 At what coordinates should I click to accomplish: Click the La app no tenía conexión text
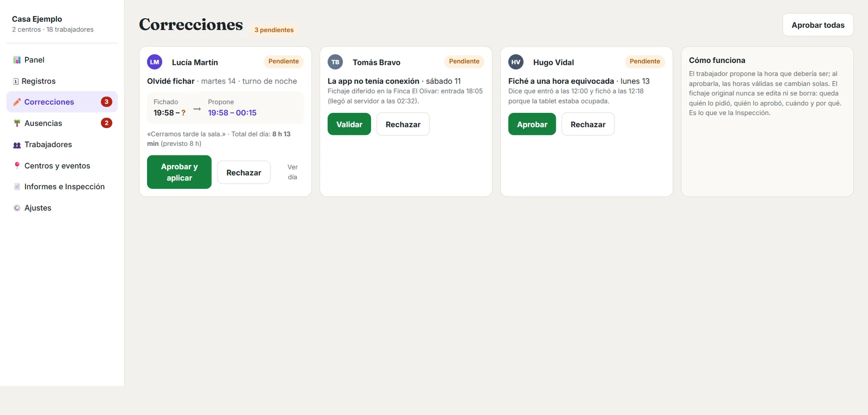tap(373, 81)
